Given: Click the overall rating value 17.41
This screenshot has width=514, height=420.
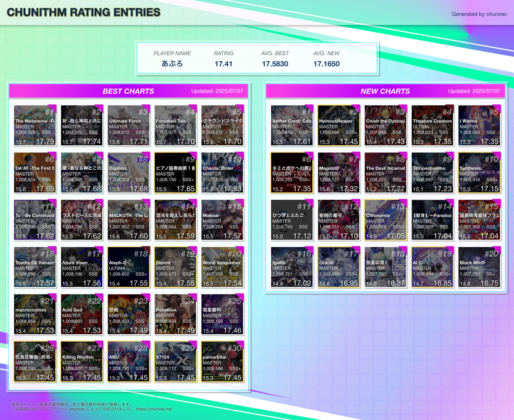Looking at the screenshot, I should coord(224,64).
